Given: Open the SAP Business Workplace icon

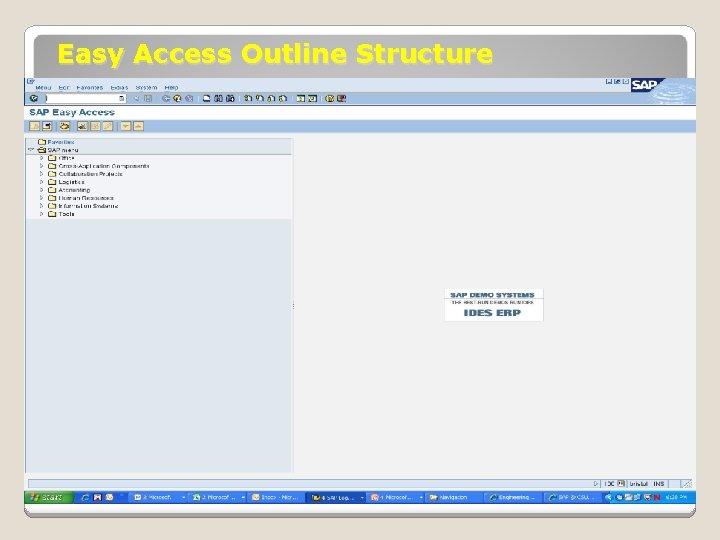Looking at the screenshot, I should (65, 126).
